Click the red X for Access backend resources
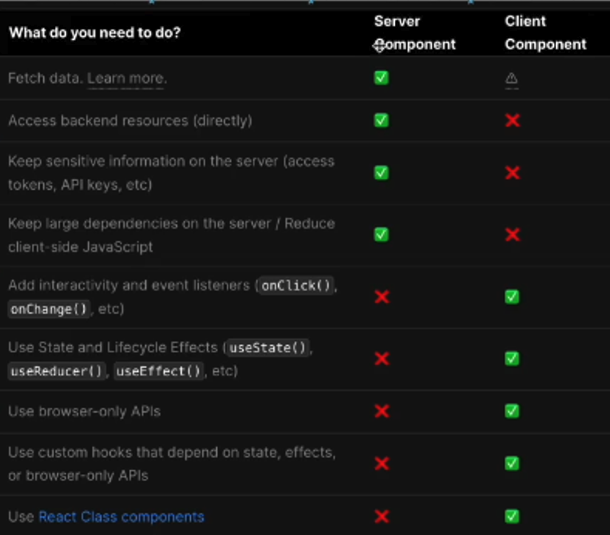This screenshot has width=610, height=535. 512,120
